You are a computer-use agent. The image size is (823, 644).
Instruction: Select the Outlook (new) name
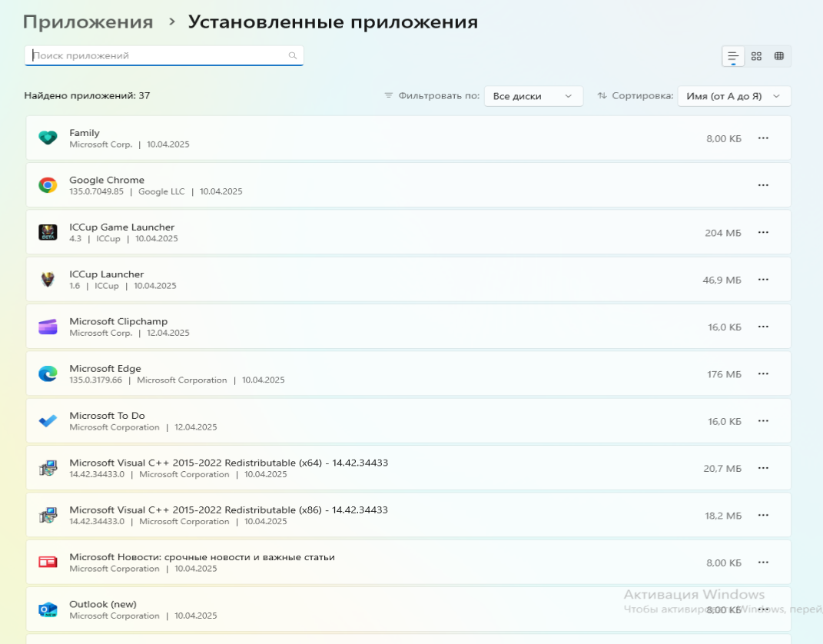tap(103, 604)
